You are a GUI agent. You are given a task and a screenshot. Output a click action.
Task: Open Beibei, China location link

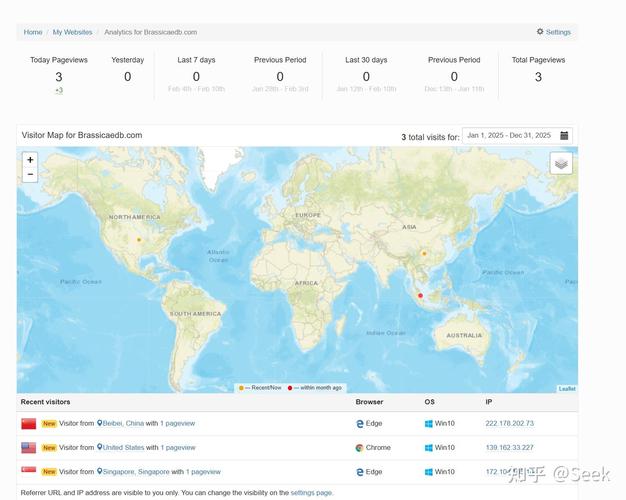pos(124,424)
